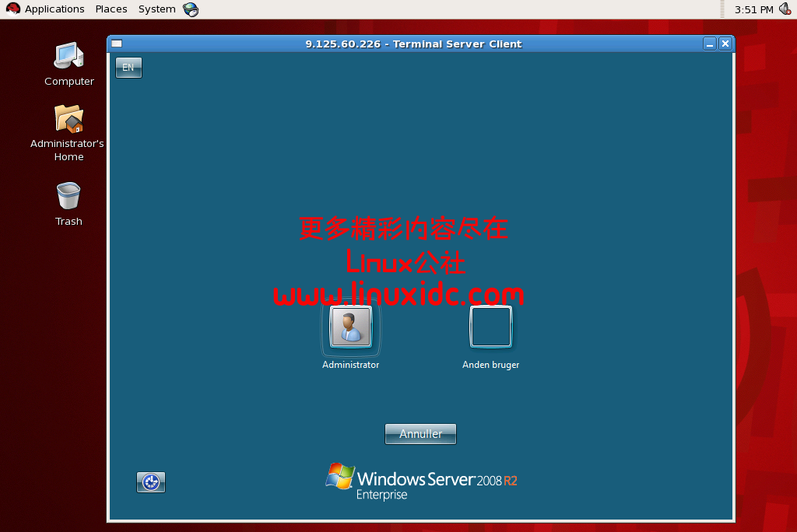Click the Administrator account name label
The height and width of the screenshot is (532, 797).
[x=350, y=365]
